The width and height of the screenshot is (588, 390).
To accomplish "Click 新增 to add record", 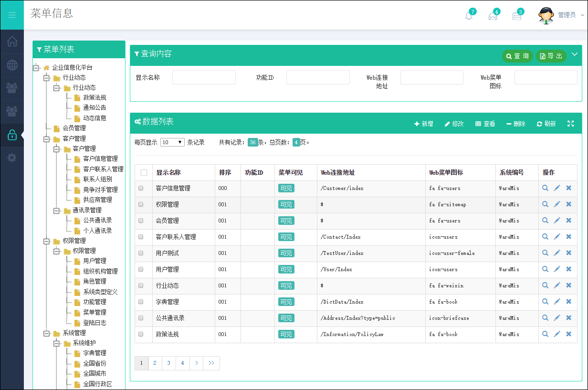I will pyautogui.click(x=424, y=124).
